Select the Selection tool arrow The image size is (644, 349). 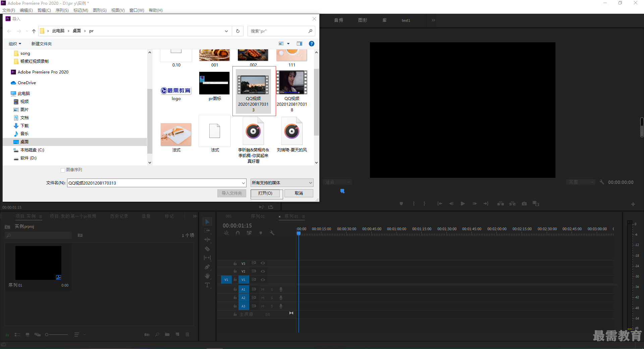tap(207, 222)
